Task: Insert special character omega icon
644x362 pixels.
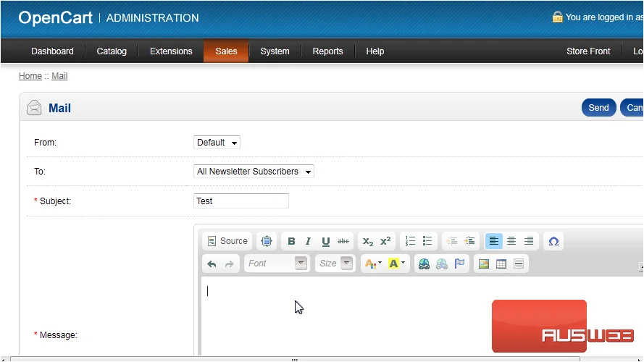Action: pos(553,241)
